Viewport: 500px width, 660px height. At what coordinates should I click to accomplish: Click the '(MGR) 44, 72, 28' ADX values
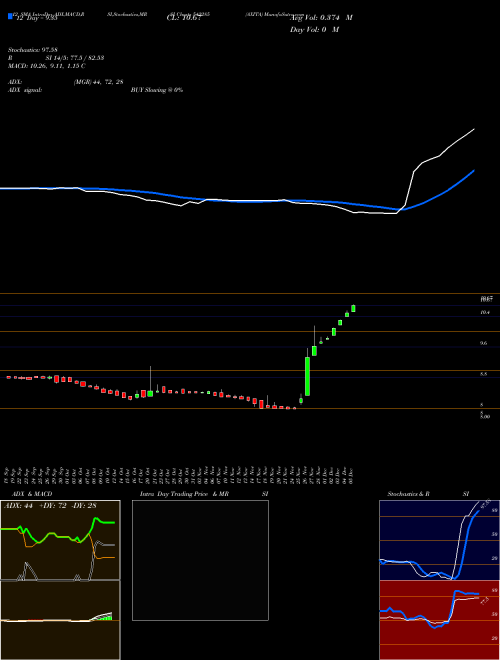(x=98, y=82)
